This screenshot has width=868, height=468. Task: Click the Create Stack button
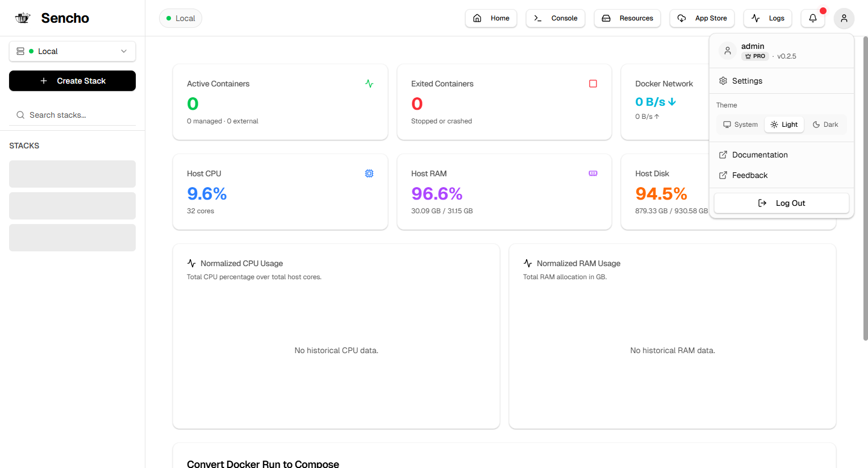click(72, 81)
